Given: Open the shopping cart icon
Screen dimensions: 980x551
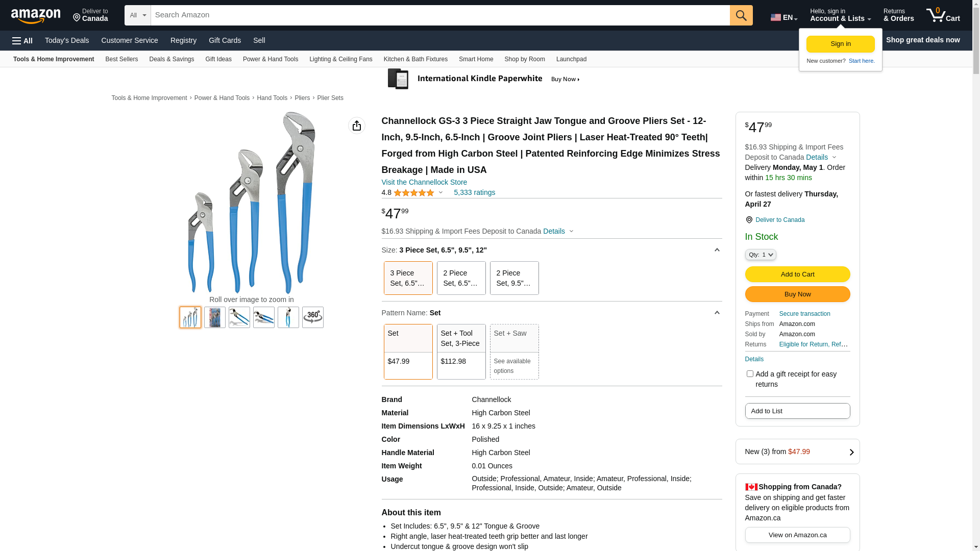Looking at the screenshot, I should (943, 15).
